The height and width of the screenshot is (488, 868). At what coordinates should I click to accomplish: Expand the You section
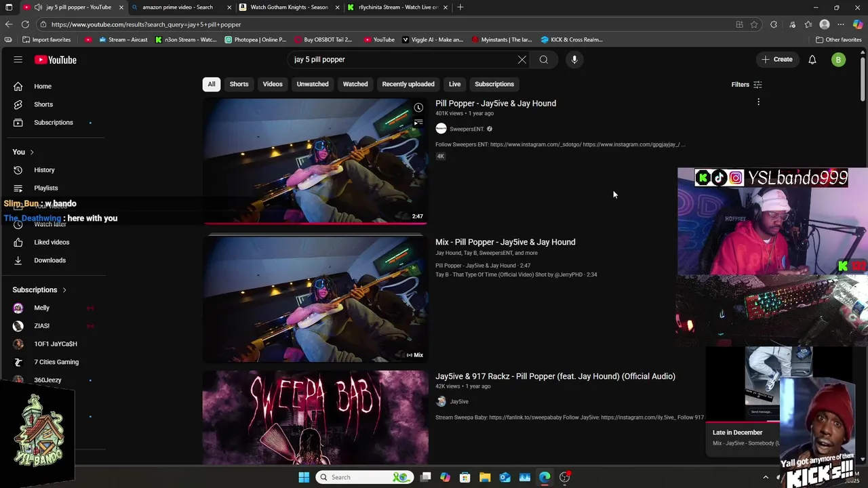click(x=24, y=152)
